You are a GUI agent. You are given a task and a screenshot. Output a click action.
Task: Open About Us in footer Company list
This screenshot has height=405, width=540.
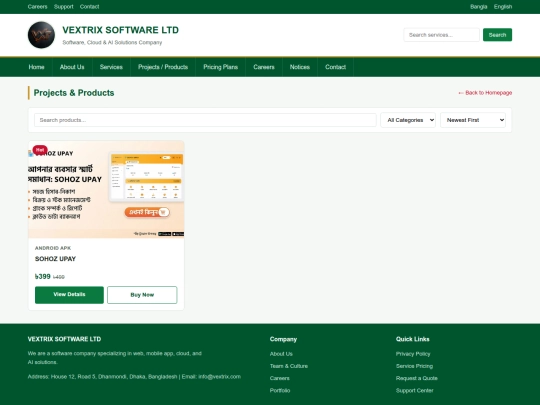281,354
